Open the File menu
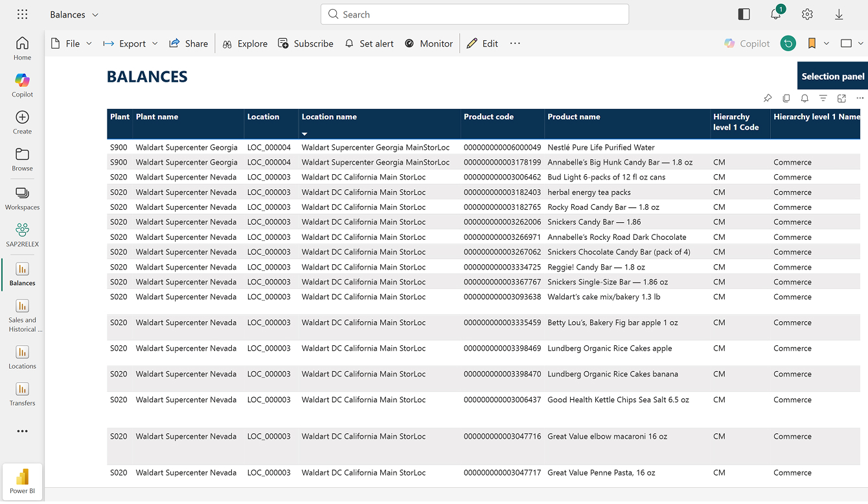Screen dimensions: 868x504 (x=72, y=43)
